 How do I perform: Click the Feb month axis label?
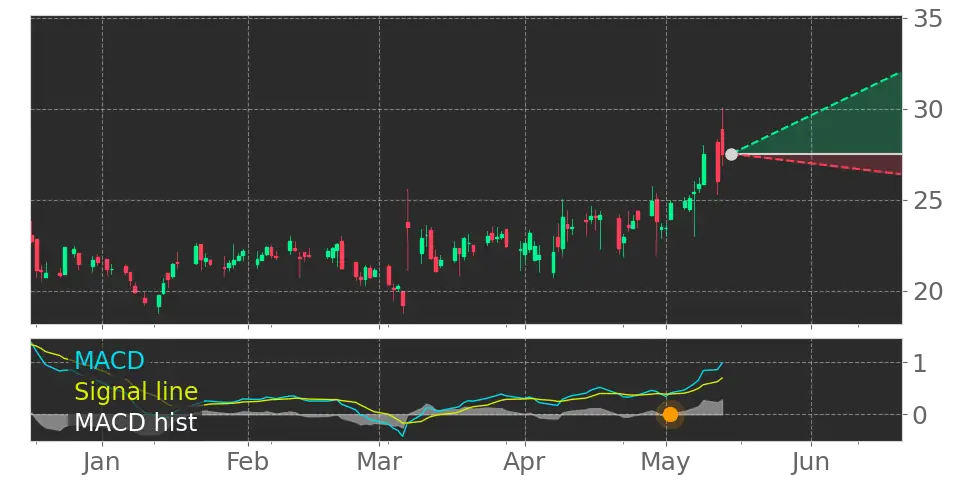(248, 463)
